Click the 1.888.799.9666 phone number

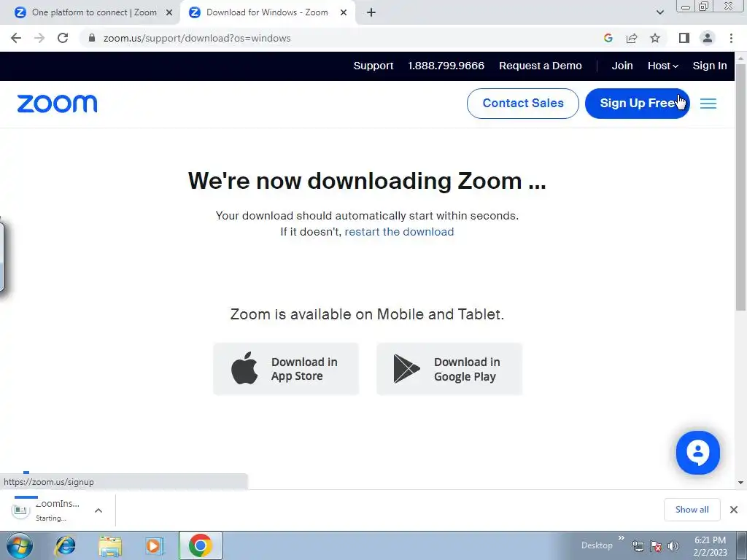pos(446,66)
